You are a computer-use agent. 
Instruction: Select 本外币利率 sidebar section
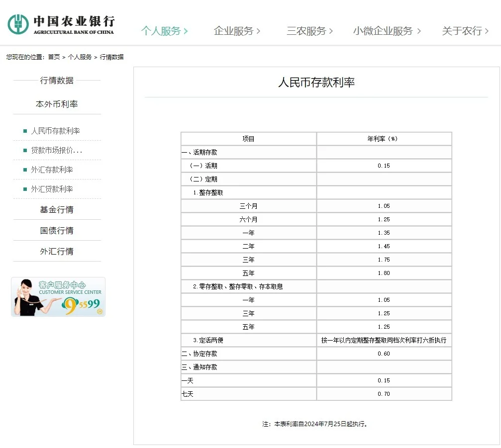(x=57, y=104)
